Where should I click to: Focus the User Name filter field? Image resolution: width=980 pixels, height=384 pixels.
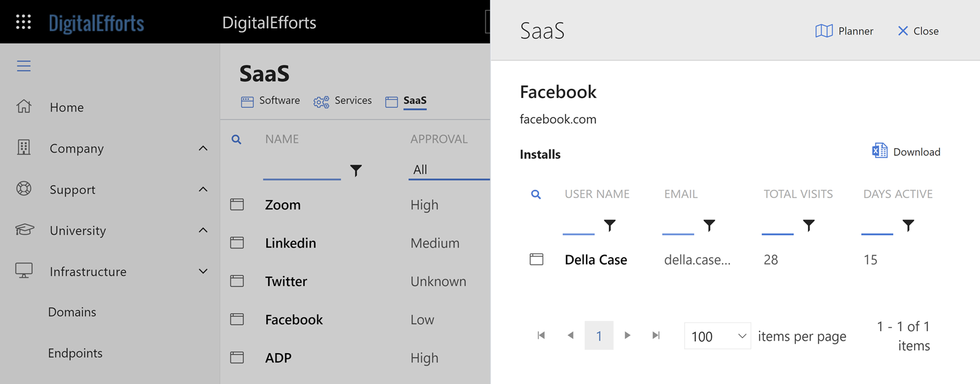[x=579, y=225]
